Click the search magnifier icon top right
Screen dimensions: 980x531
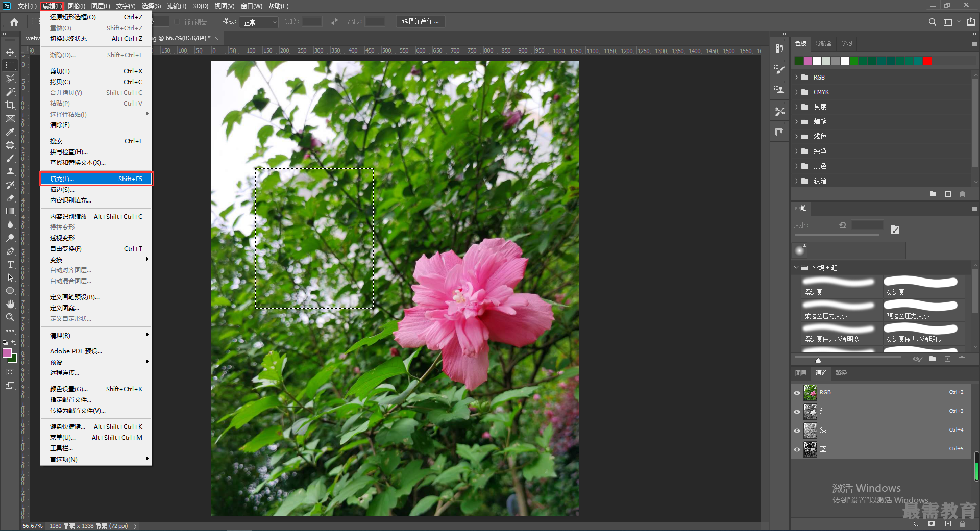(933, 22)
